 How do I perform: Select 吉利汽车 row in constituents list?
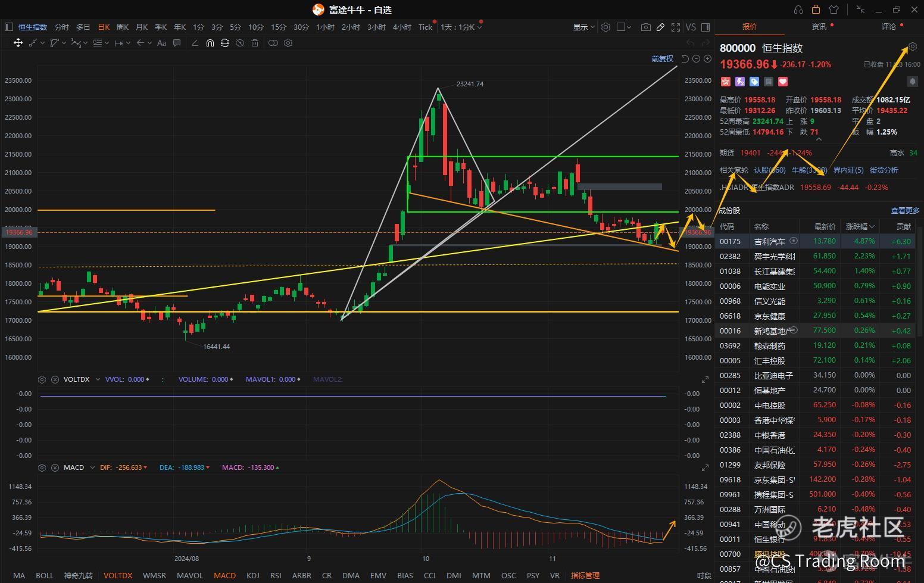(769, 241)
